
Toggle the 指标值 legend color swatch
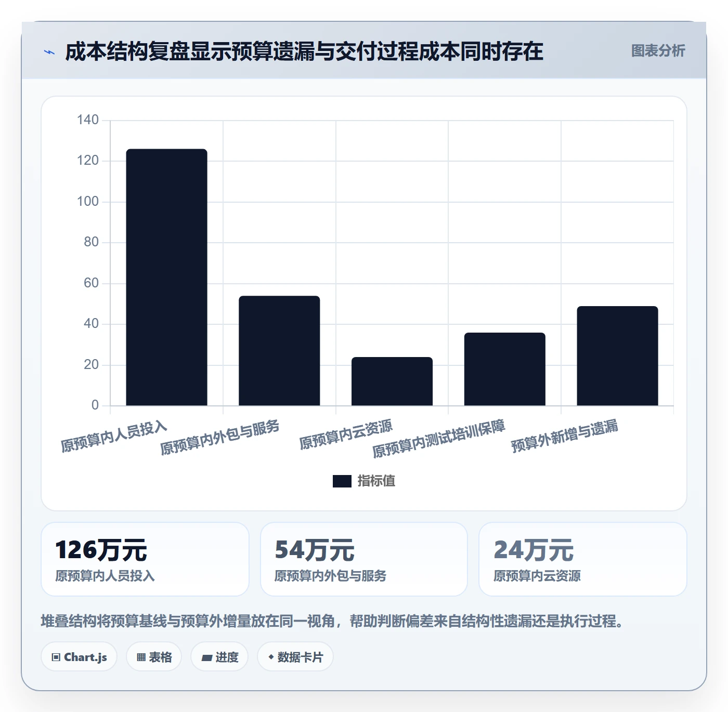pyautogui.click(x=342, y=481)
